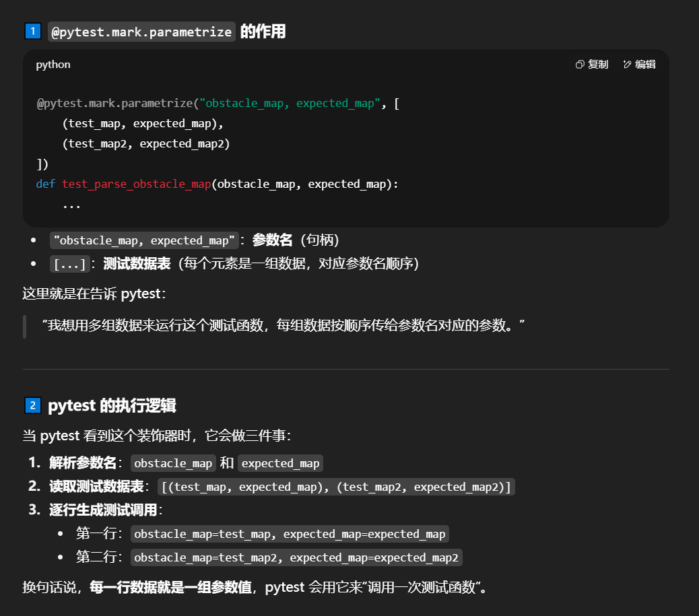This screenshot has height=616, width=699.
Task: Click bold text '测试数据表'
Action: pos(137,263)
